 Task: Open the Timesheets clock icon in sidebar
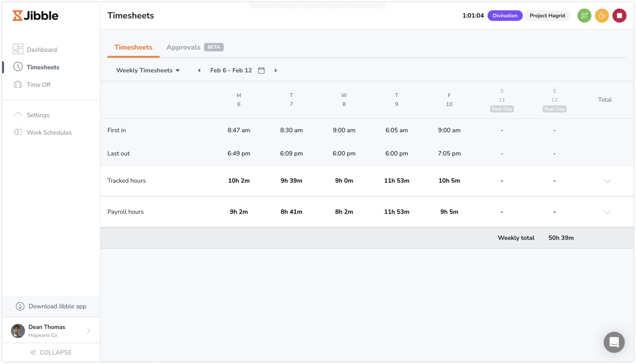coord(18,67)
